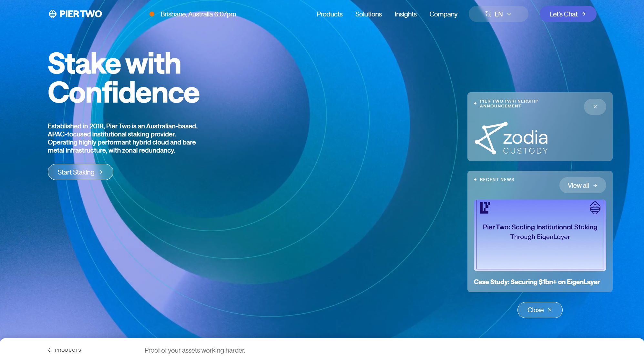Click the Zodia Custody logo

click(511, 138)
